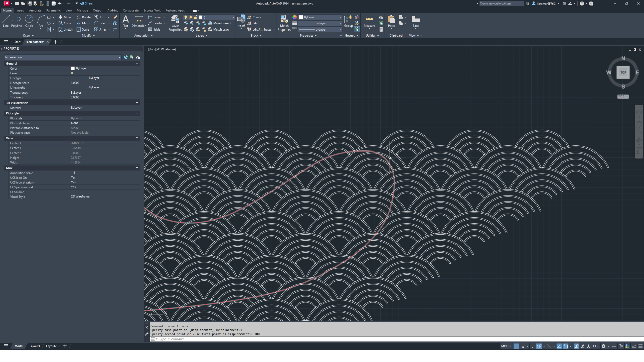Click the Group tool
Viewport: 644px width, 362px height.
[348, 21]
